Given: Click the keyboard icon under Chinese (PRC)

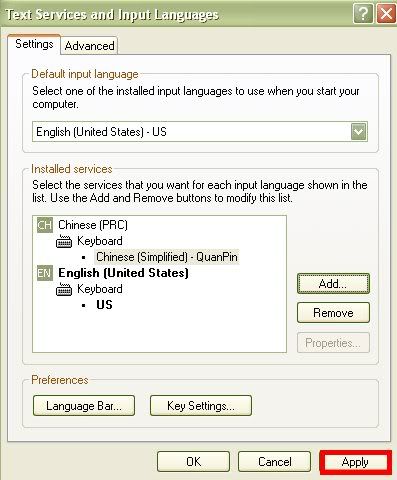Looking at the screenshot, I should [64, 241].
